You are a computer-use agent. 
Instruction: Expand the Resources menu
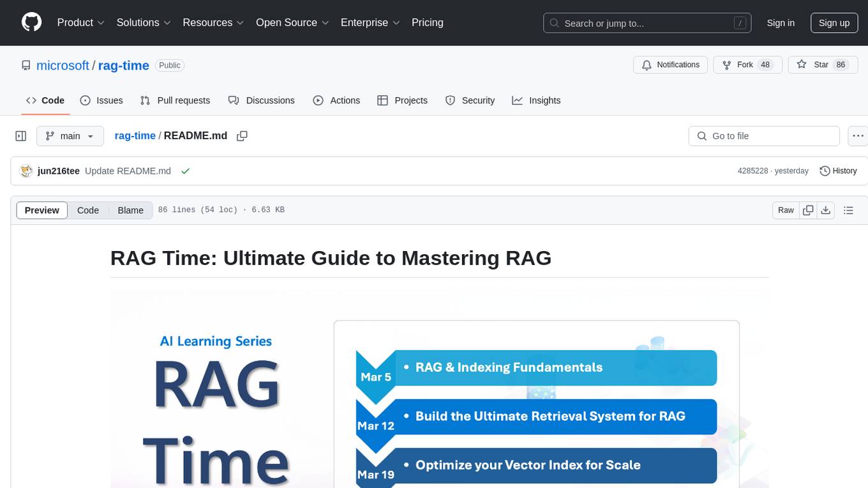point(213,22)
